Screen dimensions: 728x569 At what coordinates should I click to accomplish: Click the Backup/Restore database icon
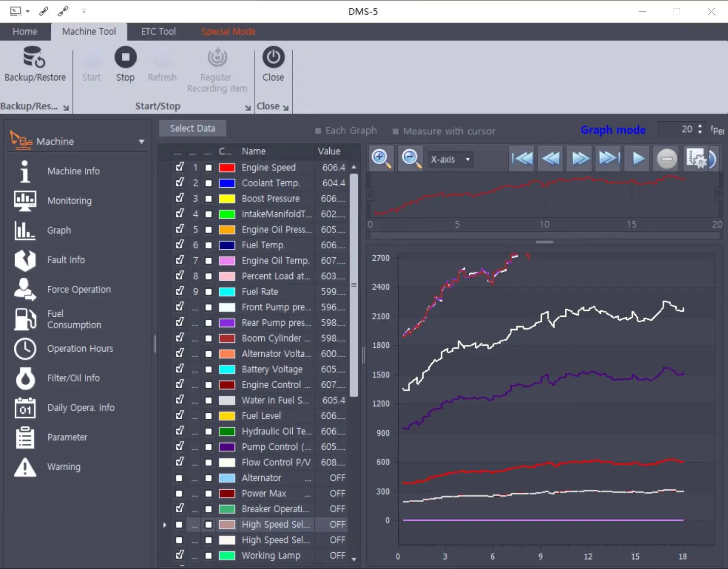[x=34, y=57]
